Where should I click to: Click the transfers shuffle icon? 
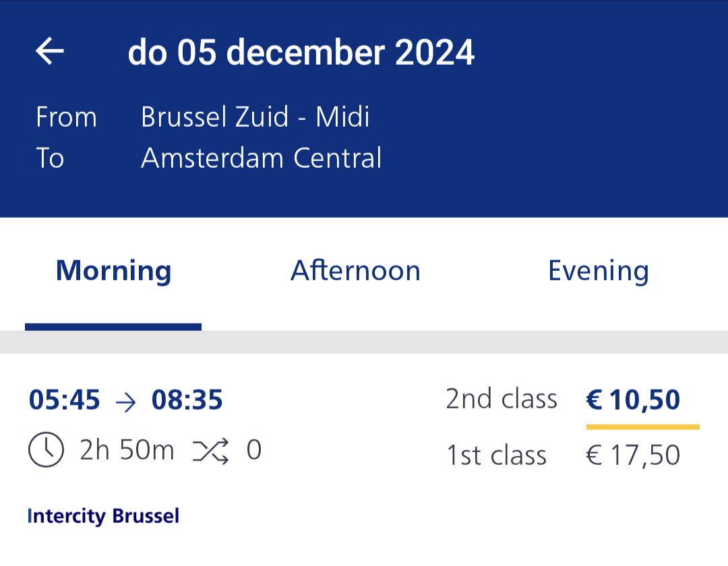(x=211, y=450)
